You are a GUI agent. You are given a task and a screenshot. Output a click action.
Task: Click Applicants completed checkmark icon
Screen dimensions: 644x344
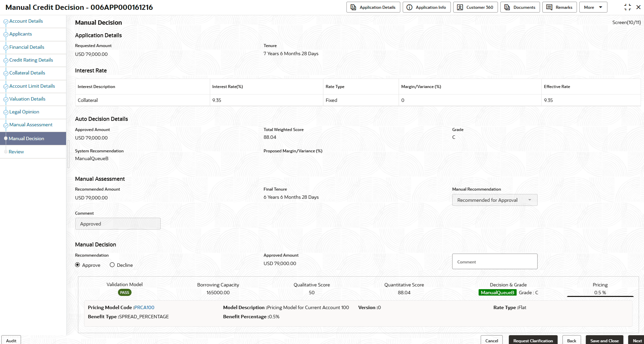(6, 35)
